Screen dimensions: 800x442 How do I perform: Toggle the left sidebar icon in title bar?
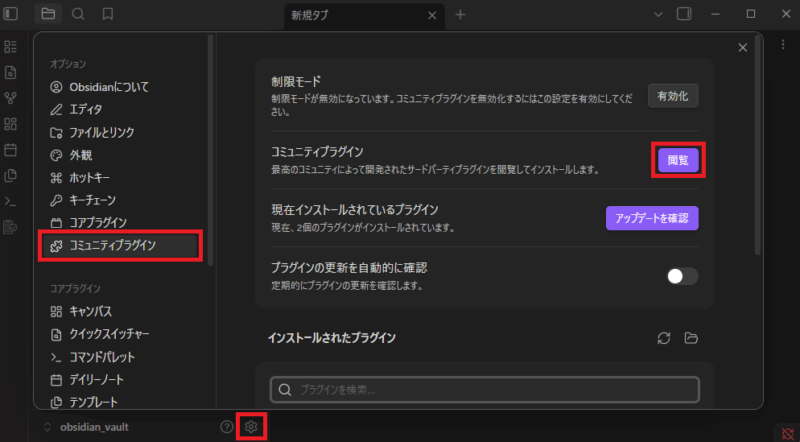(x=11, y=14)
